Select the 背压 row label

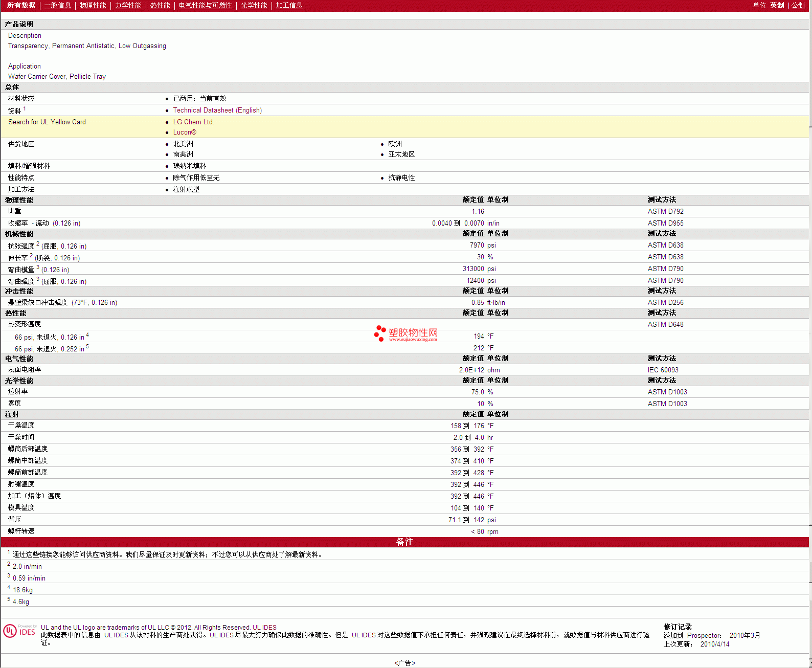14,519
